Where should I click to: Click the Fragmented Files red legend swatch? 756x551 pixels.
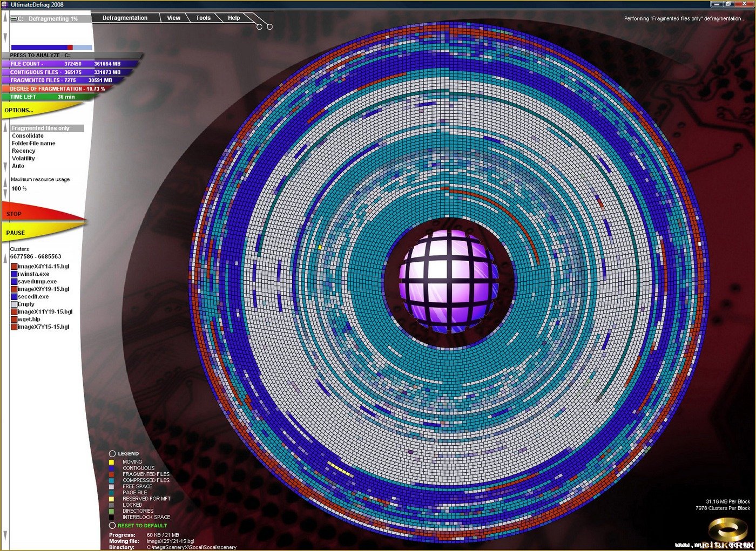click(x=111, y=474)
